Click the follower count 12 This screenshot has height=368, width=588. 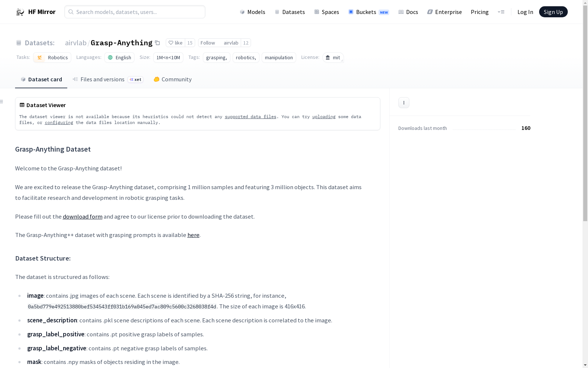point(246,43)
